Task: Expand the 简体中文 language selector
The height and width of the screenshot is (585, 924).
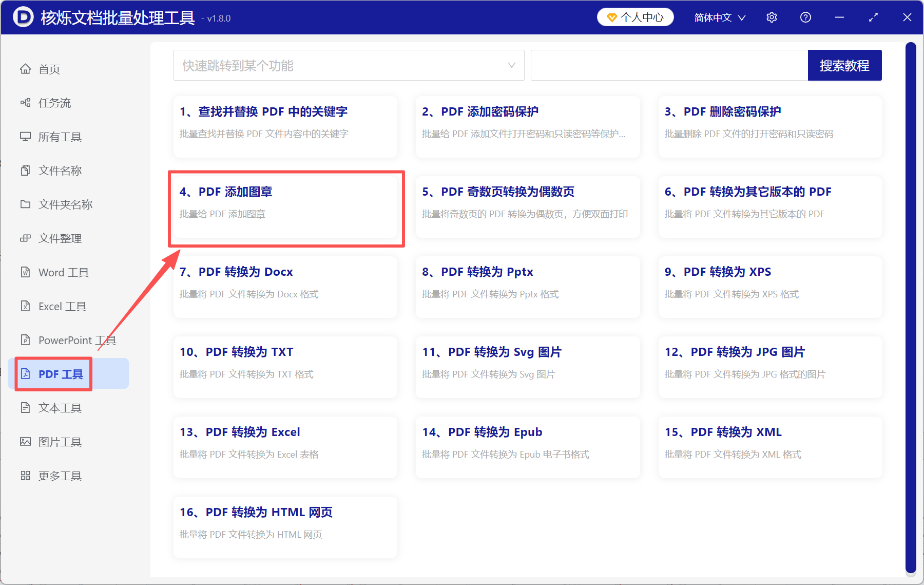Action: pyautogui.click(x=719, y=17)
